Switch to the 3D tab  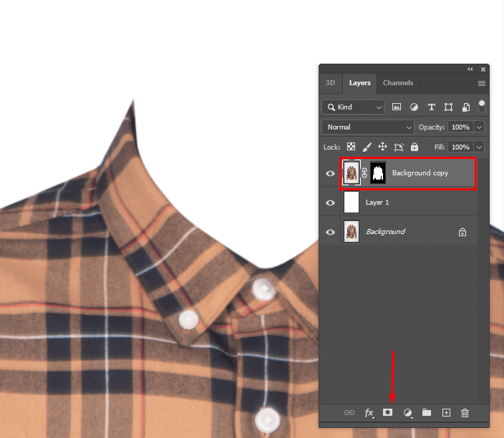[330, 83]
